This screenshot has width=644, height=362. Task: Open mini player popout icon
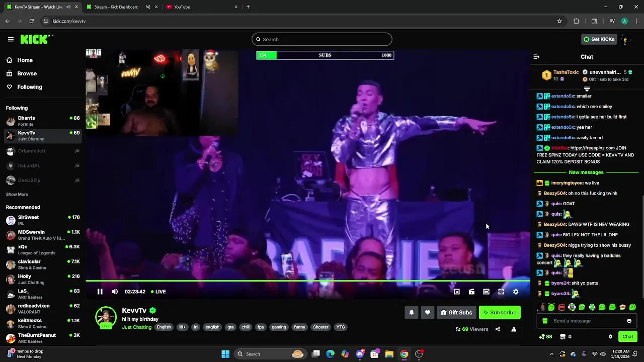pyautogui.click(x=457, y=292)
